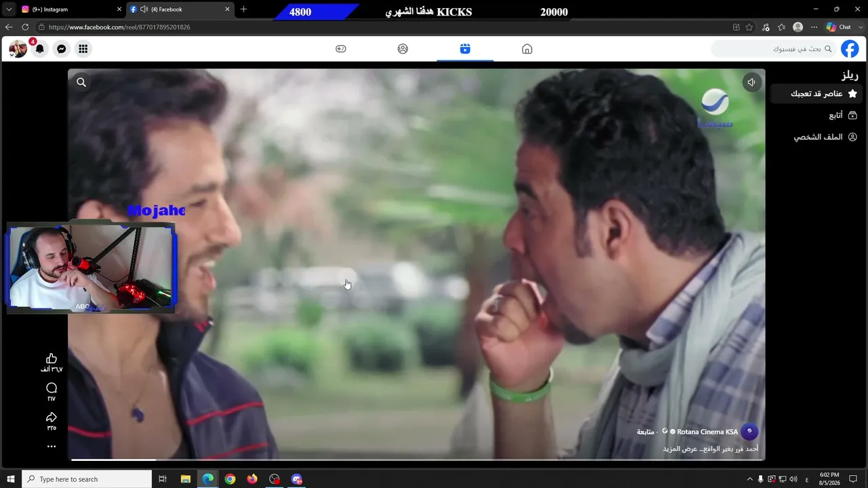This screenshot has height=488, width=868.
Task: Show hidden system tray icons
Action: pyautogui.click(x=749, y=479)
